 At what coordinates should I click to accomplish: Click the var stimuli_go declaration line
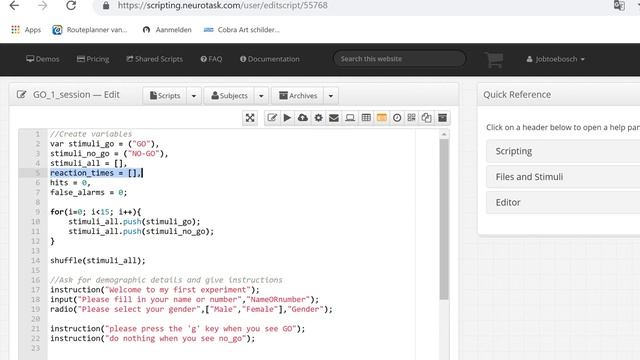tap(104, 144)
